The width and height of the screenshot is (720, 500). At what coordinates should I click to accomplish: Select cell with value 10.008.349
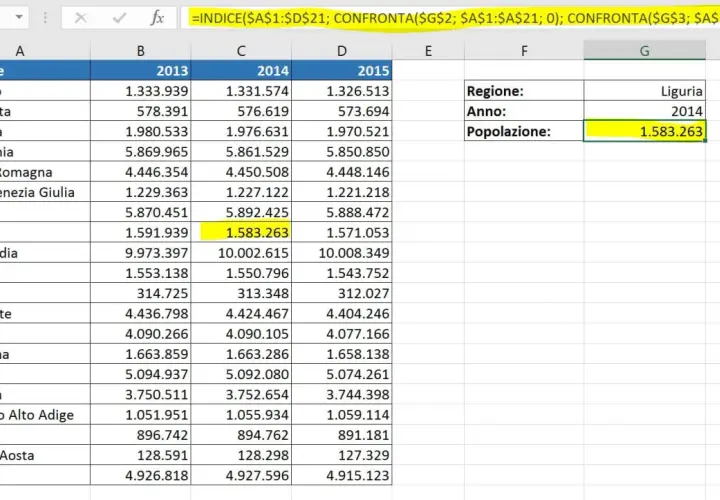point(342,253)
